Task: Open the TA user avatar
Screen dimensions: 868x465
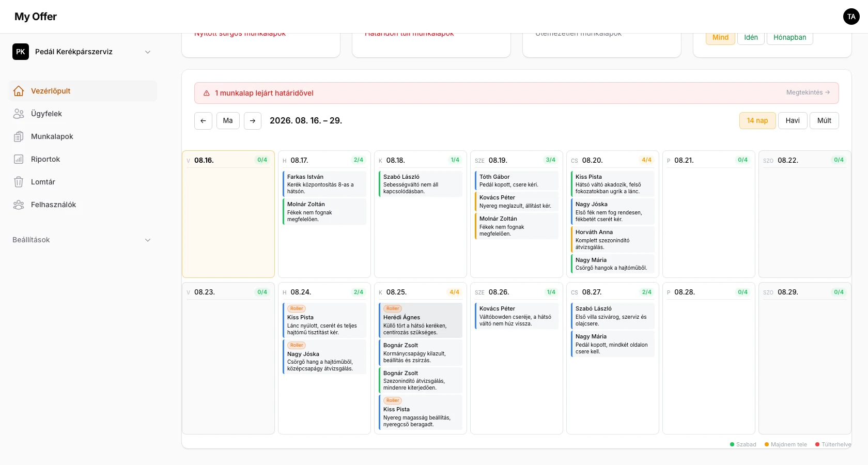Action: [851, 17]
